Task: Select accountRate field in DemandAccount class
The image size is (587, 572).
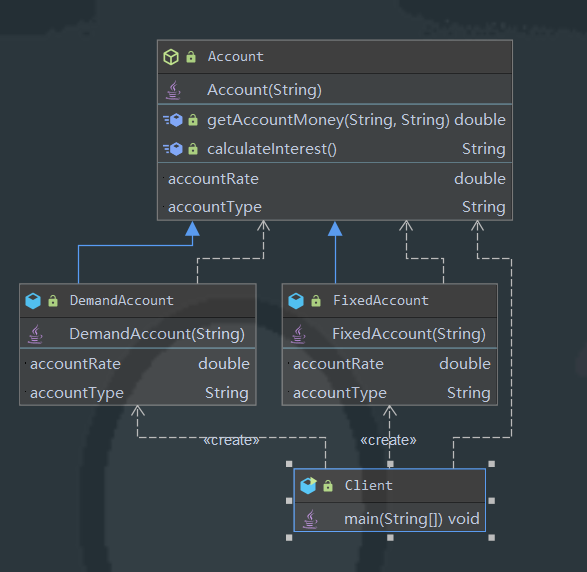Action: click(138, 364)
